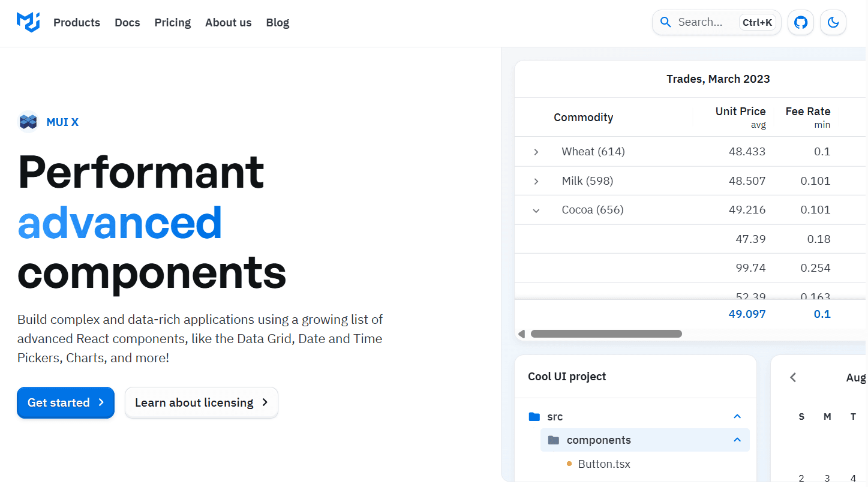Collapse the Cocoa (656) row group
Image resolution: width=868 pixels, height=487 pixels.
tap(536, 211)
